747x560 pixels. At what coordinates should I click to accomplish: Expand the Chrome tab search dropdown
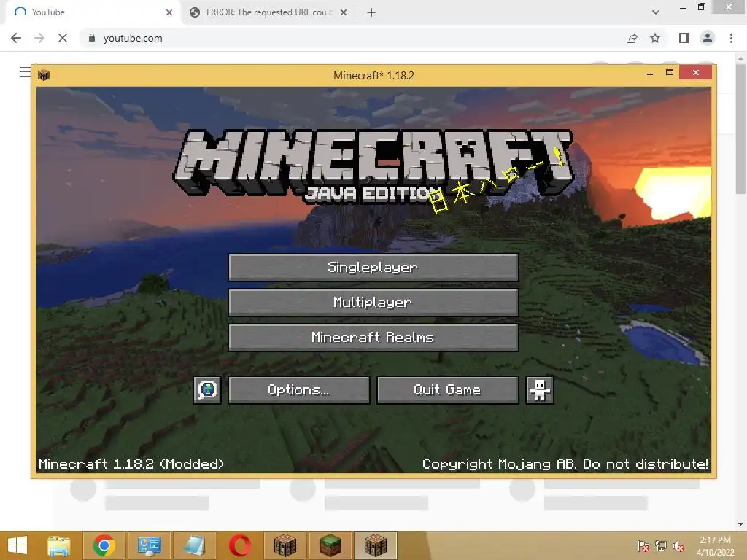pos(656,12)
